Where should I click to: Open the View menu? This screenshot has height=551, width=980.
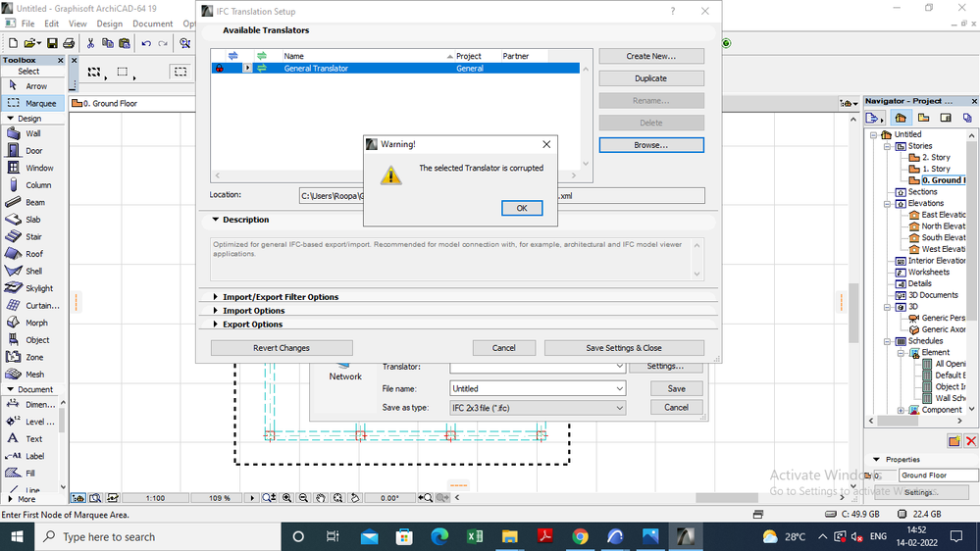77,24
